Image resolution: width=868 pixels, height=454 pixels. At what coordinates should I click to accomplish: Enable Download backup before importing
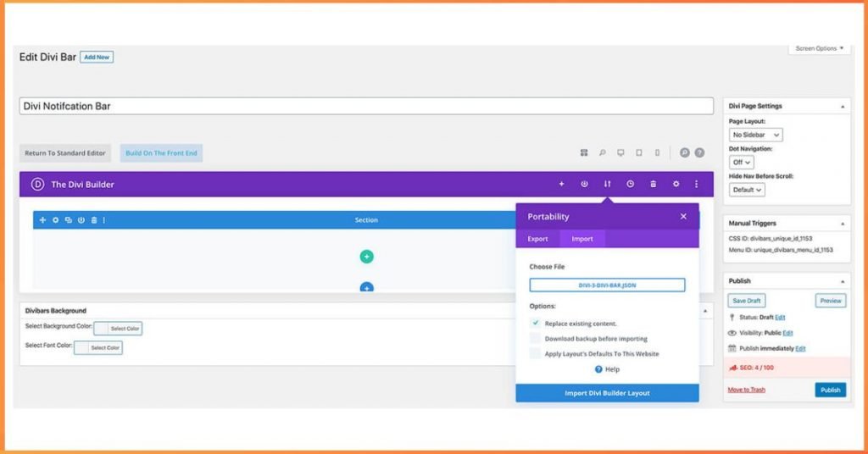[536, 338]
